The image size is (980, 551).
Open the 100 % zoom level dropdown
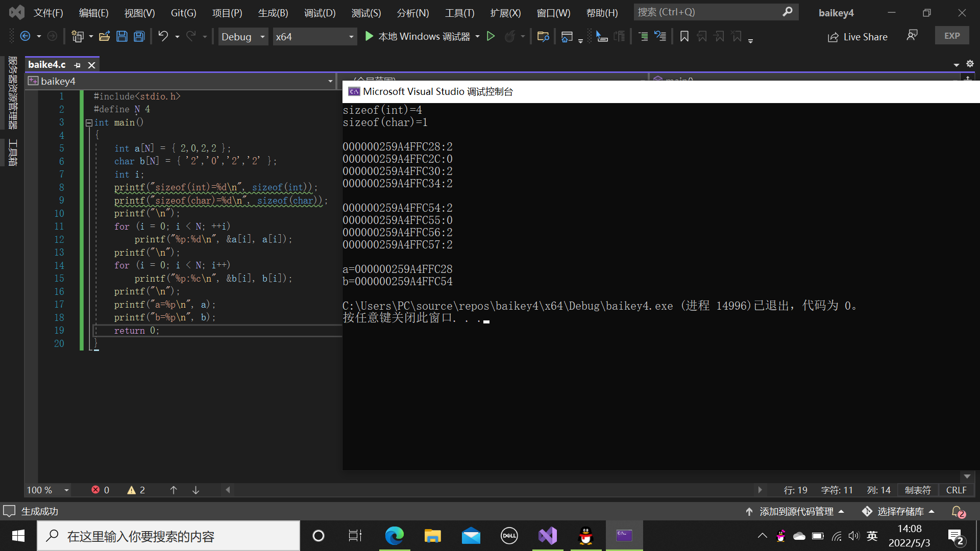point(66,490)
